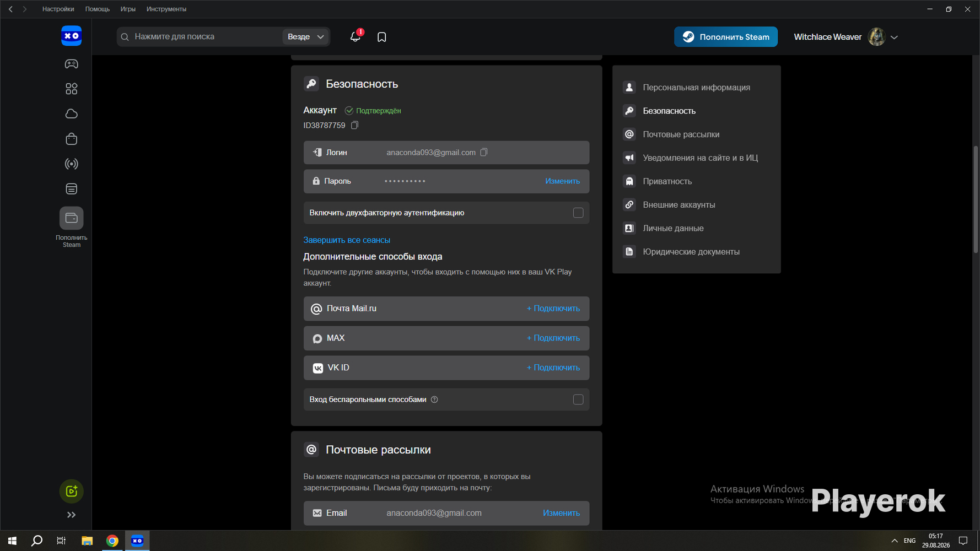Open the Помощь menu
Image resolution: width=980 pixels, height=551 pixels.
click(98, 9)
